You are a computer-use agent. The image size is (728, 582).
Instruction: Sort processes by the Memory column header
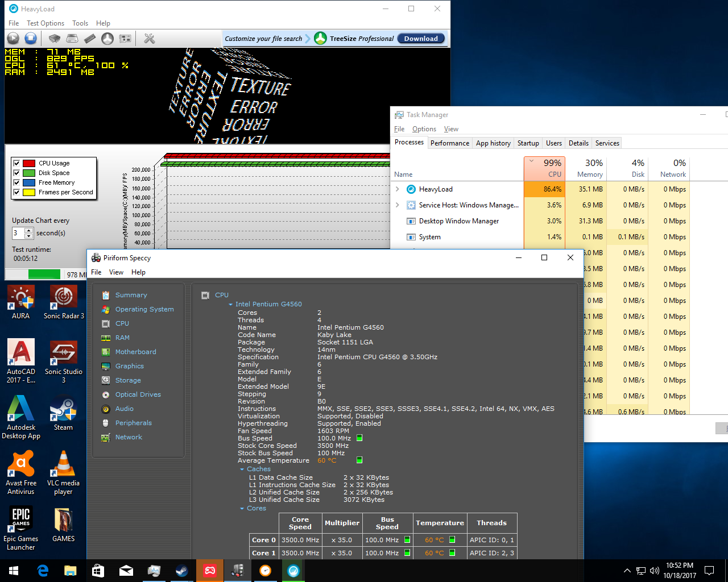(x=586, y=168)
